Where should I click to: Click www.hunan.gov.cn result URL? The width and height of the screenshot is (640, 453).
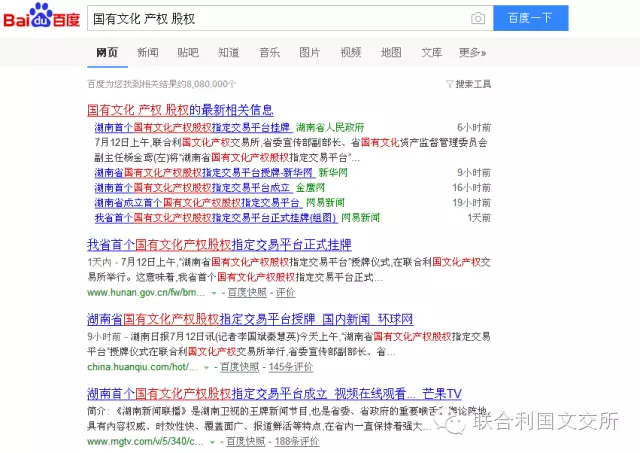coord(146,293)
